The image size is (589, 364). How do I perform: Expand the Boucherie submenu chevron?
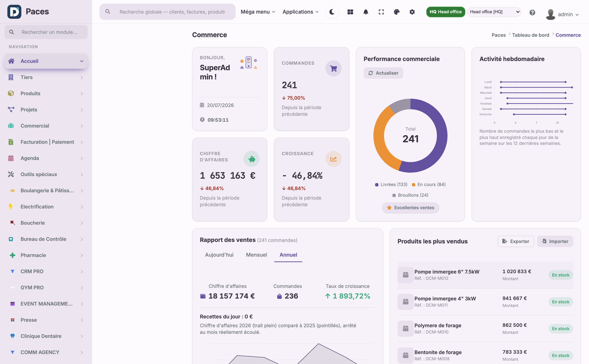[x=82, y=223]
